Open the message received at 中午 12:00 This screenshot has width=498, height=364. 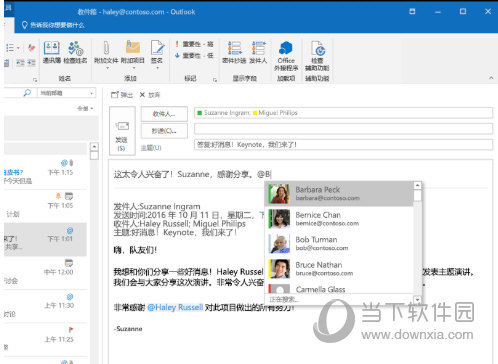pos(45,273)
